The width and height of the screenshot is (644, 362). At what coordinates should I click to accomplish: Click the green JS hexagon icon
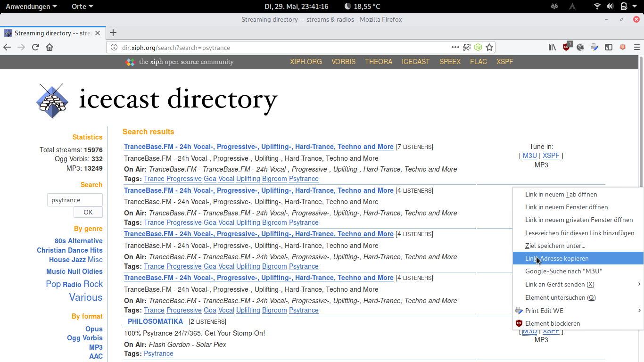click(x=478, y=47)
